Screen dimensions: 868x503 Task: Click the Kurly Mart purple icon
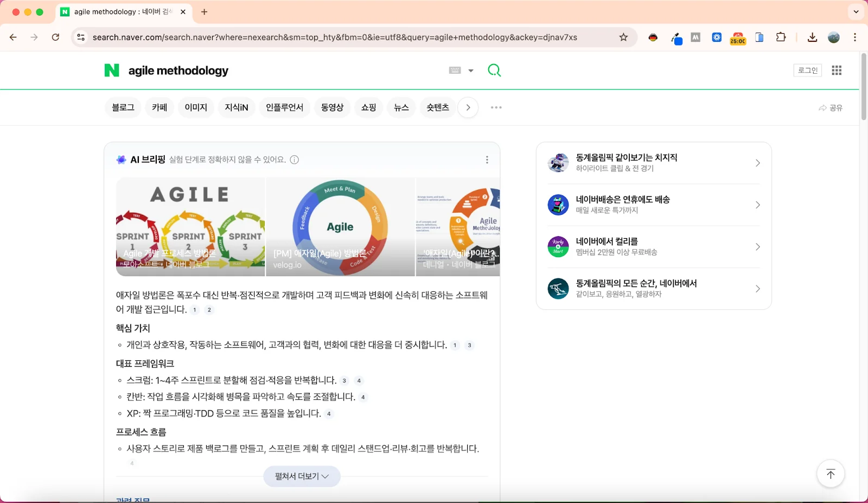[558, 246]
